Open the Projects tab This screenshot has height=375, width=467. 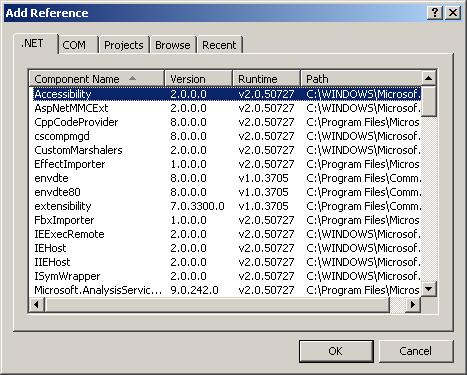click(124, 45)
